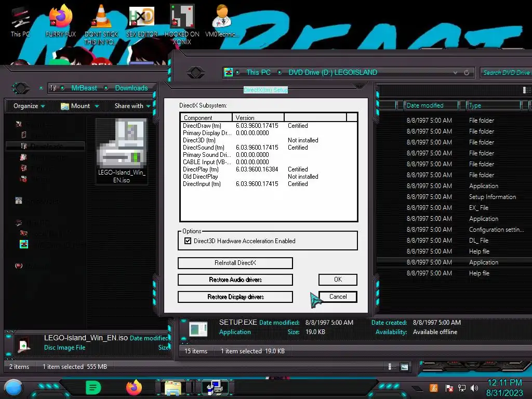Click the back navigation button in Downloads window
532x399 pixels.
[21, 88]
